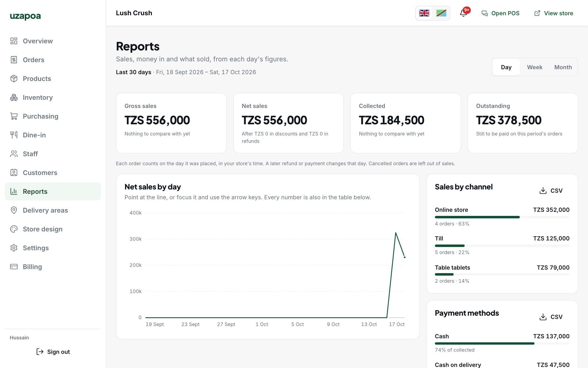Image resolution: width=588 pixels, height=368 pixels.
Task: Click the Table tablets TZS 79,000 amount
Action: (x=553, y=267)
